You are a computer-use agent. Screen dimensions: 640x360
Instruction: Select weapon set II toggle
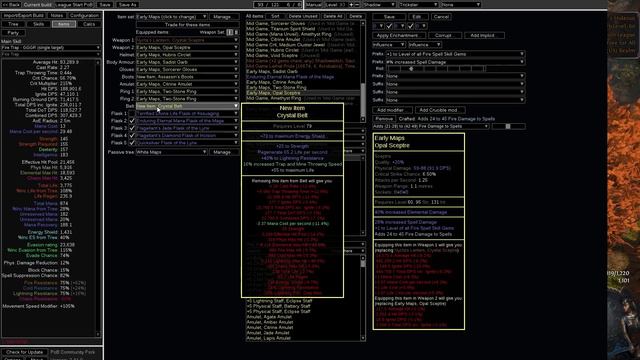pyautogui.click(x=236, y=32)
